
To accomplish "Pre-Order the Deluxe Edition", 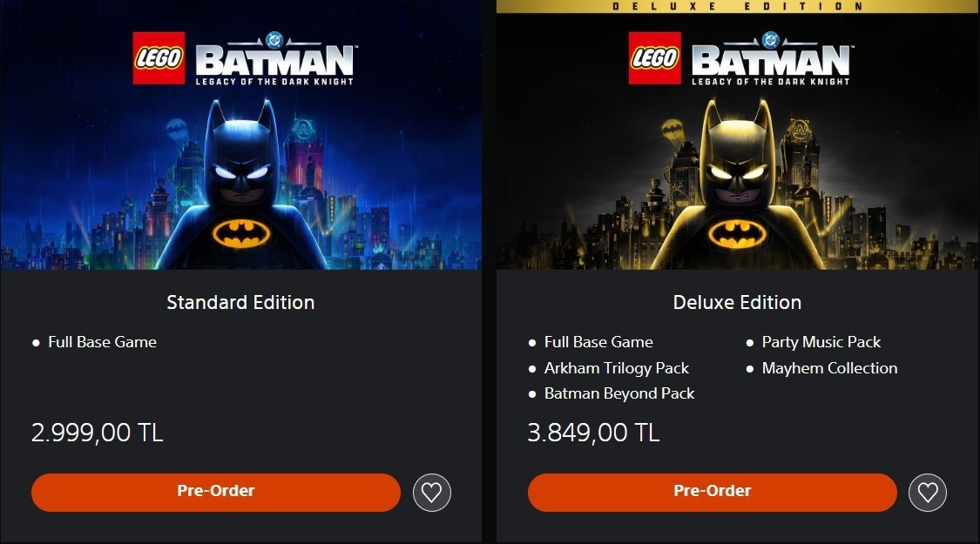I will coord(712,492).
